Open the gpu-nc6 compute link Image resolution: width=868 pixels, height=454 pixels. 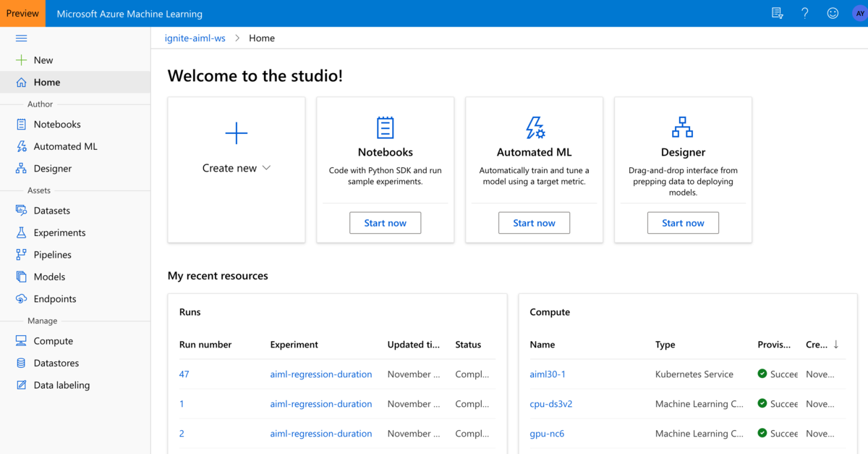547,434
